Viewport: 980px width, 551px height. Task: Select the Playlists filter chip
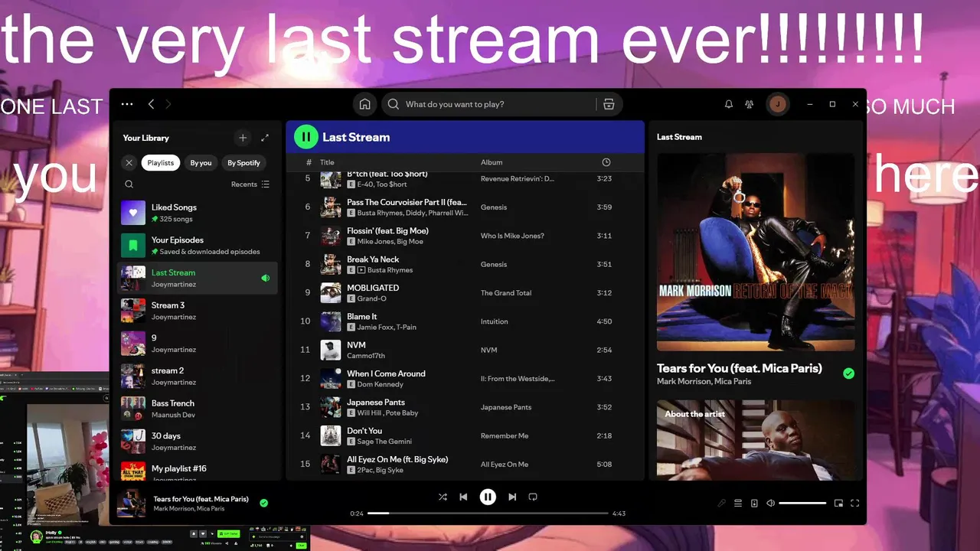161,163
